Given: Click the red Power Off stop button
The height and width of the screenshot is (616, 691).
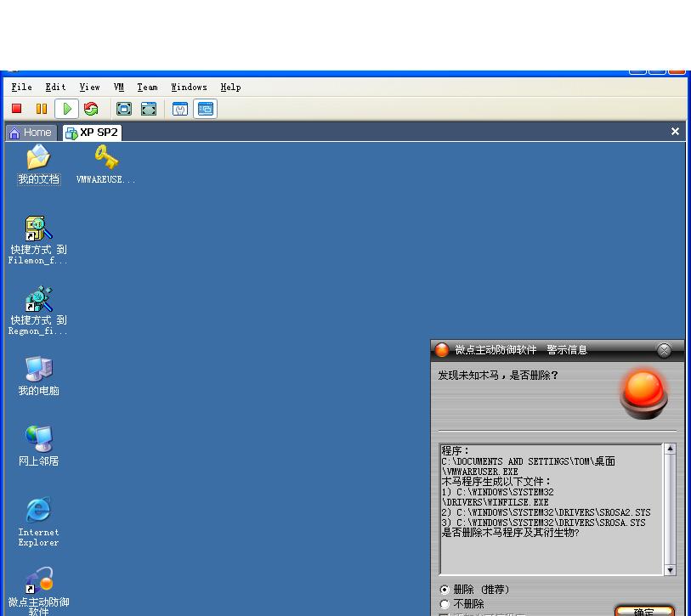Looking at the screenshot, I should 17,109.
